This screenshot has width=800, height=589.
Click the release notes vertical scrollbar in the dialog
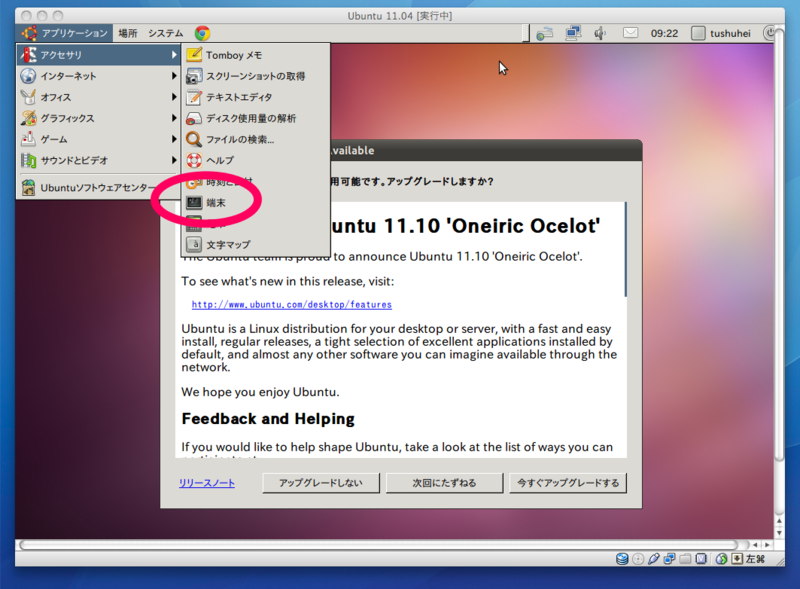626,250
